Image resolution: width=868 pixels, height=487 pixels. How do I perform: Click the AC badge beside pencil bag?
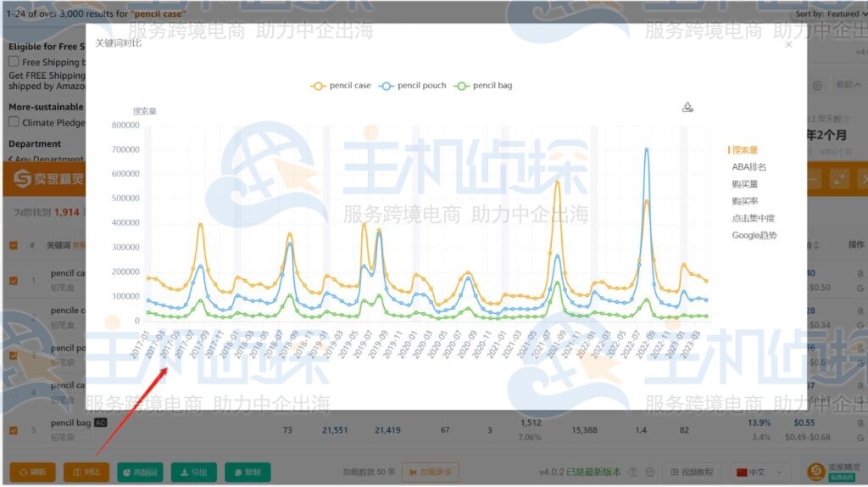click(x=100, y=423)
